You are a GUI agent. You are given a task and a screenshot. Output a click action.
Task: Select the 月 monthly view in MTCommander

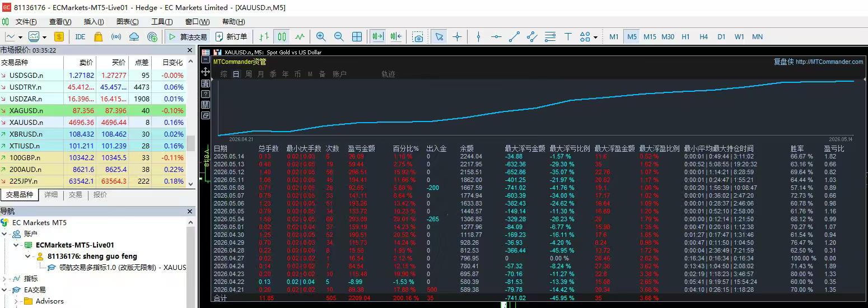(261, 74)
